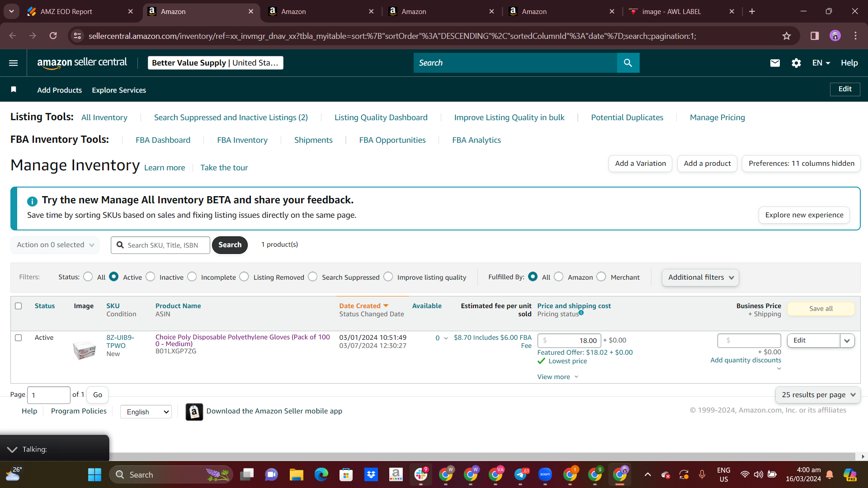Image resolution: width=868 pixels, height=488 pixels.
Task: Expand the Additional filters dropdown
Action: pyautogui.click(x=700, y=277)
